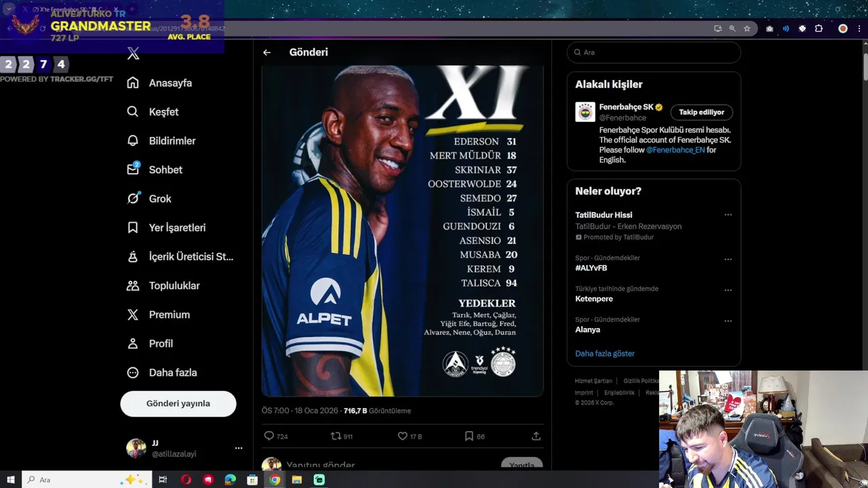Image resolution: width=868 pixels, height=488 pixels.
Task: Open Hizmet Şartları footer link
Action: [593, 381]
